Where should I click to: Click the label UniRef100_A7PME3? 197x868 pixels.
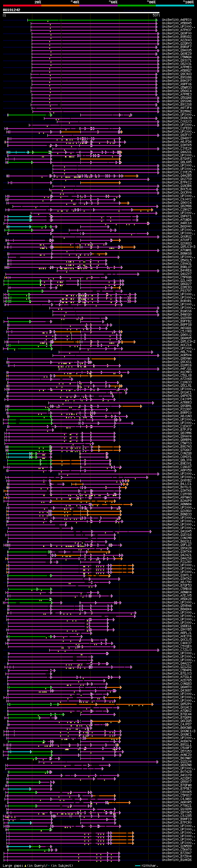coord(177,94)
